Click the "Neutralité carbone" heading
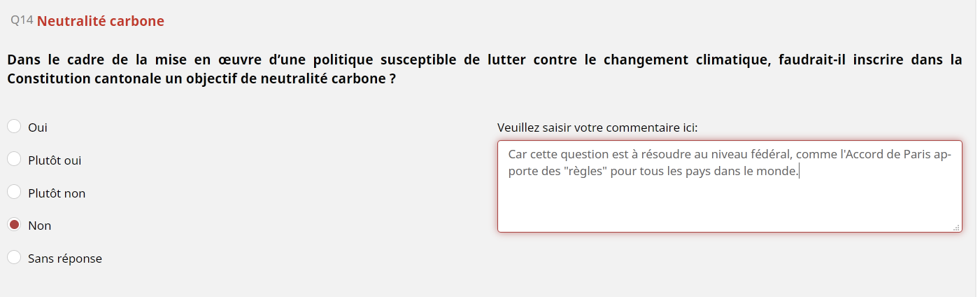The width and height of the screenshot is (980, 297). (101, 21)
